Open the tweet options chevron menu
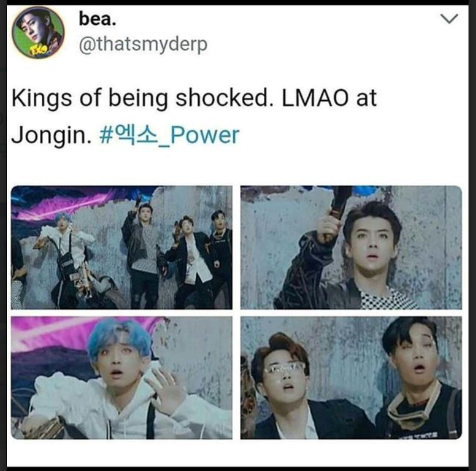The width and height of the screenshot is (476, 471). tap(449, 19)
